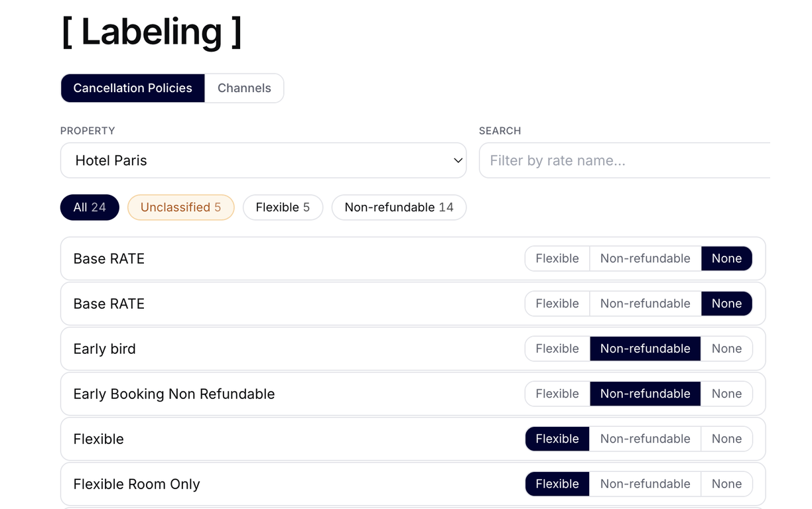This screenshot has height=509, width=812.
Task: Click the Flexible Room Only rate name
Action: tap(137, 484)
